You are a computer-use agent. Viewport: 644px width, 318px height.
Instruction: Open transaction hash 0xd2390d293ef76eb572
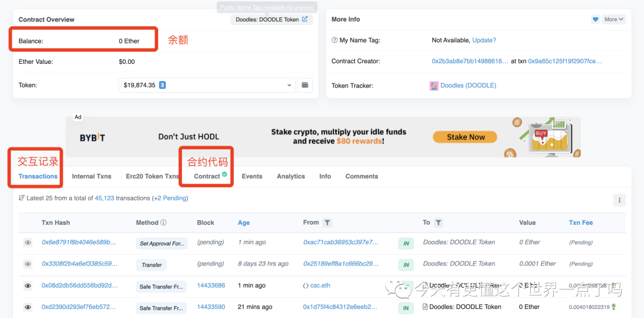tap(79, 307)
